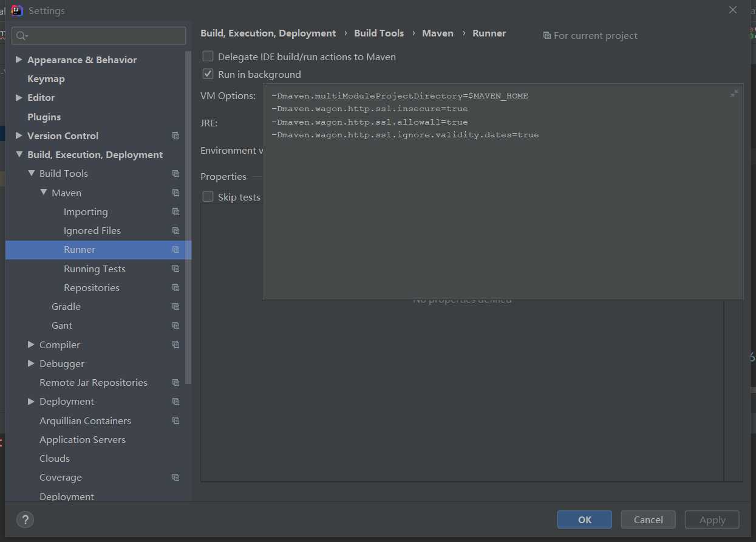Screen dimensions: 756x542
Task: Open the Keymap settings page
Action: tap(46, 78)
